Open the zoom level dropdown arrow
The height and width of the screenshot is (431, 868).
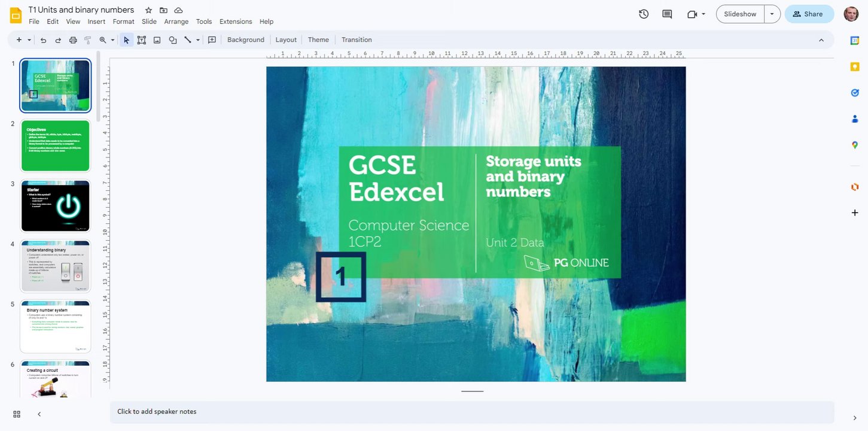pos(112,40)
